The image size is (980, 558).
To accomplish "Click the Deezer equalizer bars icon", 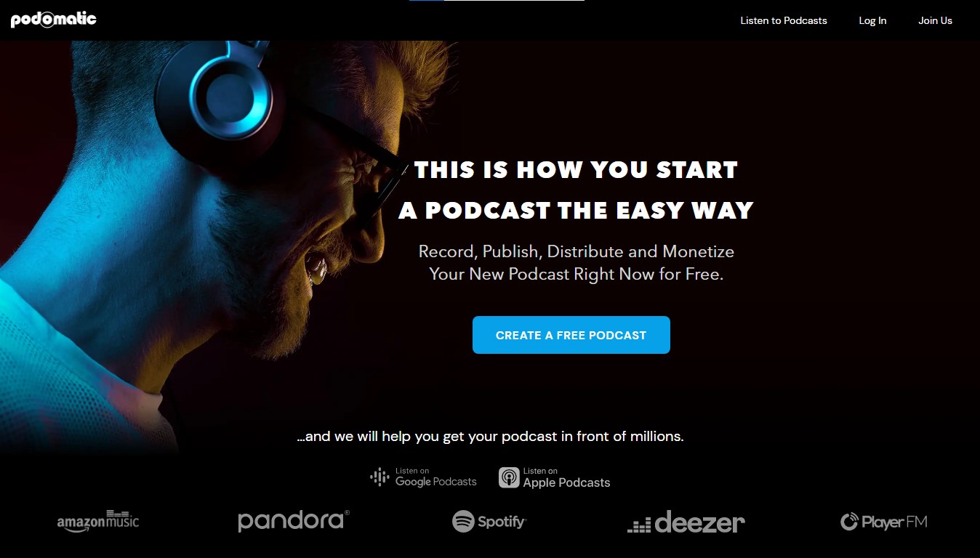I will tap(639, 525).
